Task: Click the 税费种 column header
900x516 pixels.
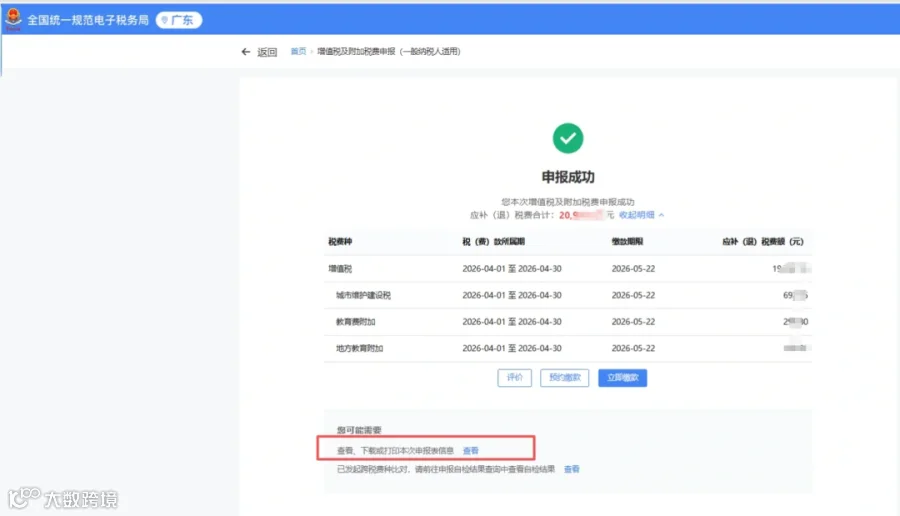Action: pos(340,242)
